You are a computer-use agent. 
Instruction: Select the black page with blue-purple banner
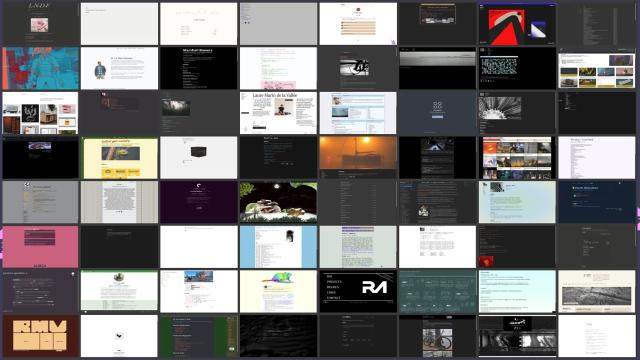pyautogui.click(x=40, y=158)
